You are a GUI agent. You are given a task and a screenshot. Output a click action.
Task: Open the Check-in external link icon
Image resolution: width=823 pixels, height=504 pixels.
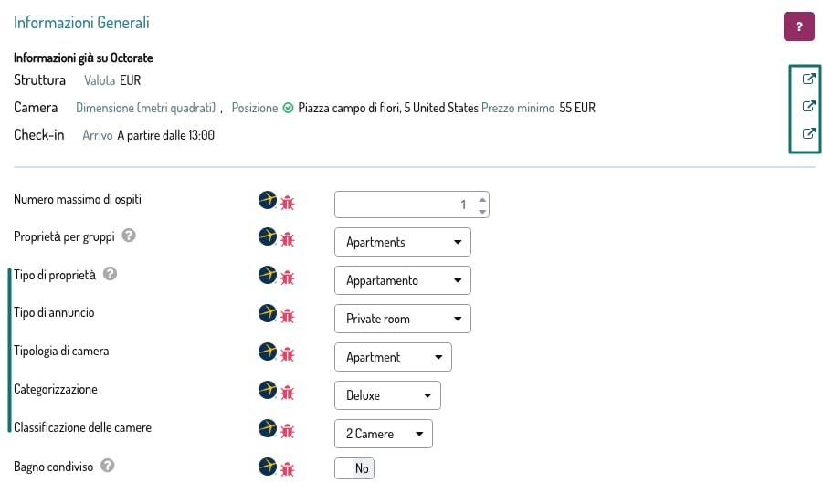pos(807,134)
